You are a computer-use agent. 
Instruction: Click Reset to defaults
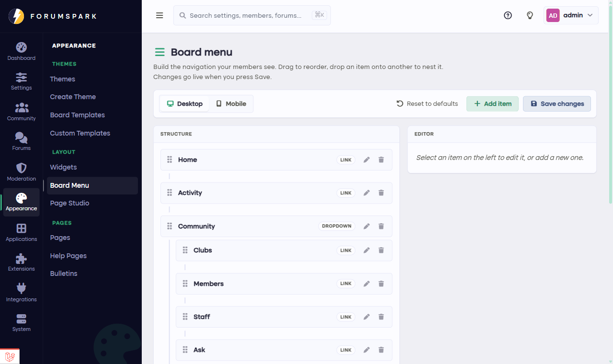pos(427,104)
